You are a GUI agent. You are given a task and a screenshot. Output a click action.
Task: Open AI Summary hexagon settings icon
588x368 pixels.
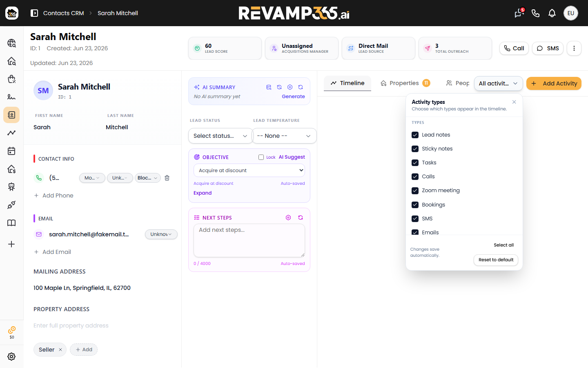tap(290, 87)
